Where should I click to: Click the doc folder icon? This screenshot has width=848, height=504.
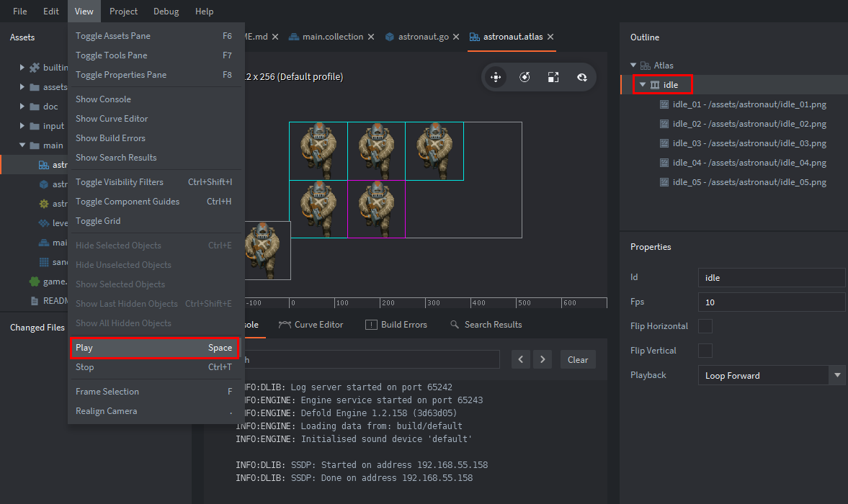pos(35,107)
